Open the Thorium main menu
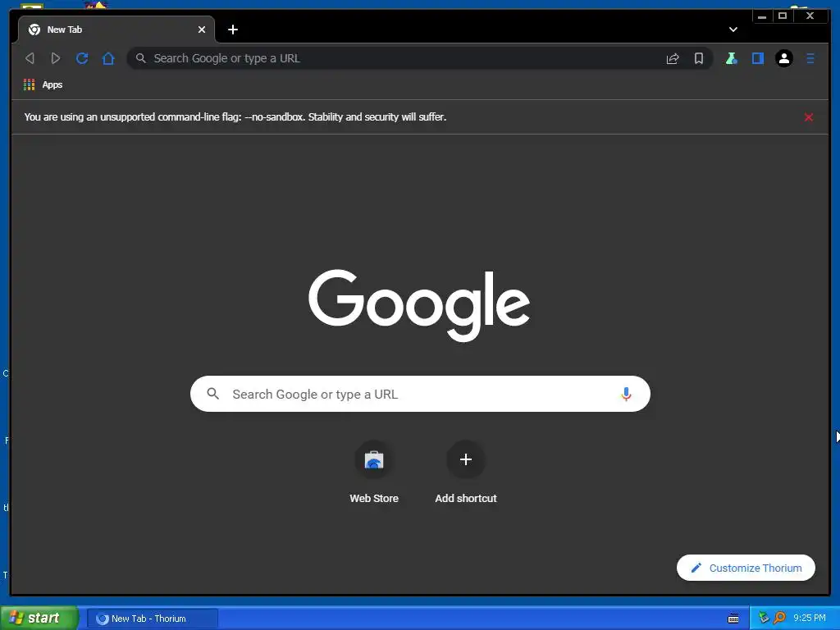Image resolution: width=840 pixels, height=630 pixels. tap(810, 58)
